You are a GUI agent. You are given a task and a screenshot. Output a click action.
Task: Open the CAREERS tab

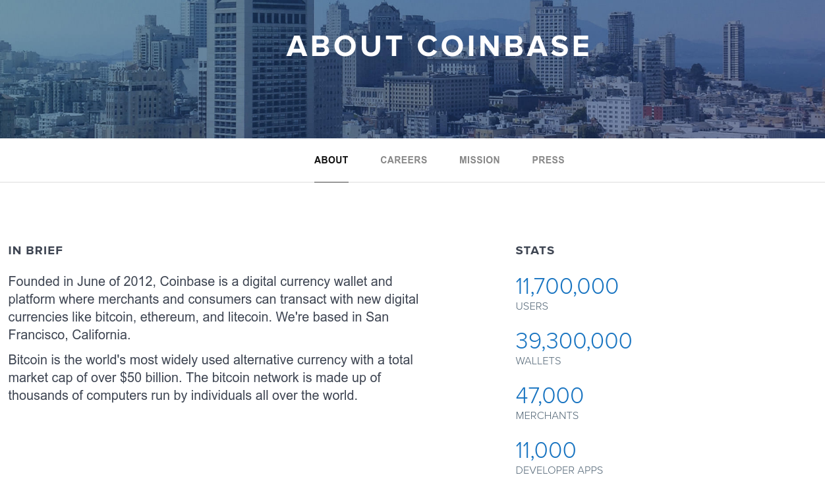403,160
